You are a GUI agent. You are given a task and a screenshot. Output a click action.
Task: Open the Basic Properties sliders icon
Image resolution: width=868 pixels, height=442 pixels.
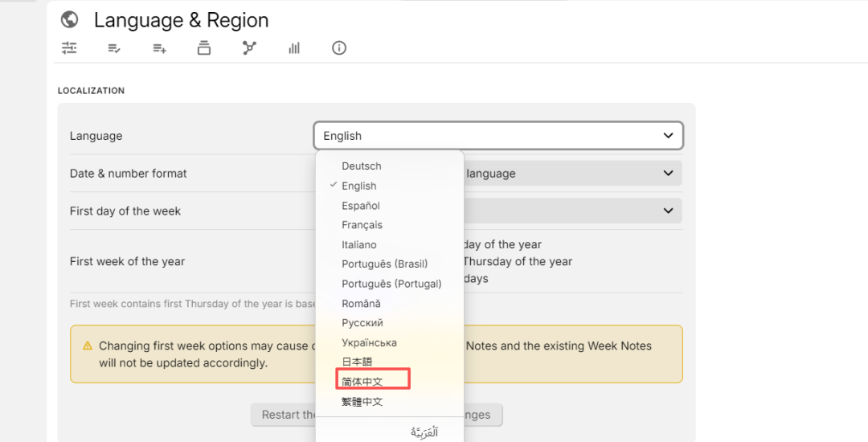[x=70, y=48]
